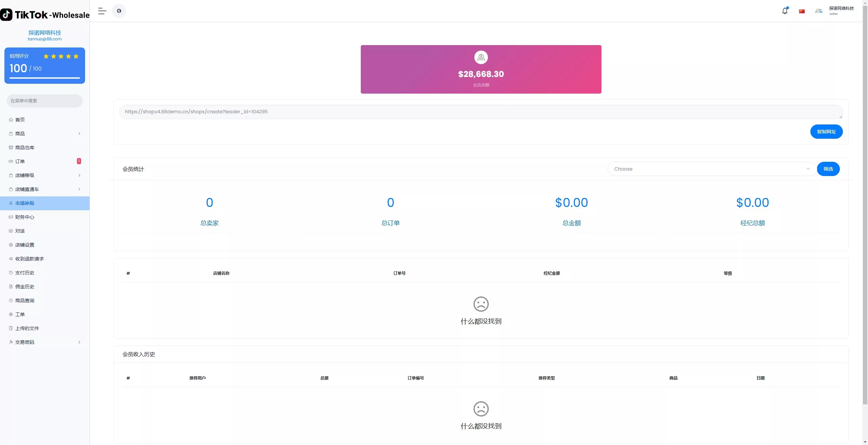
Task: Open 店铺设置 in the sidebar
Action: coord(25,245)
